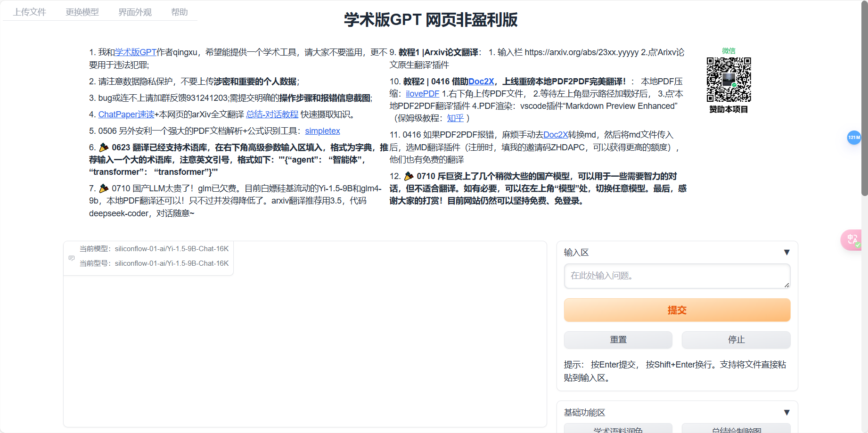Open the simpletex link
Image resolution: width=868 pixels, height=433 pixels.
(322, 131)
